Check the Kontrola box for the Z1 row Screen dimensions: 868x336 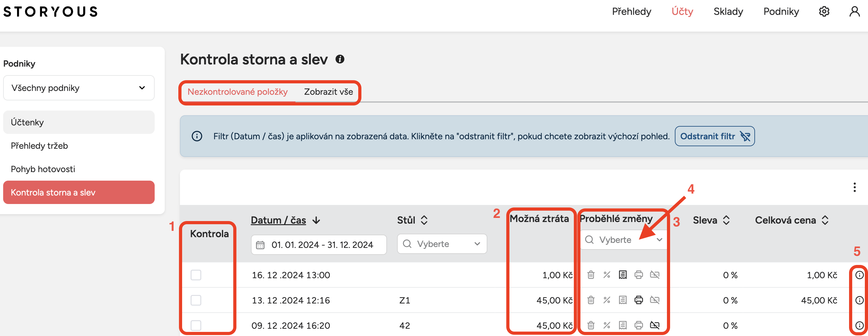click(196, 300)
